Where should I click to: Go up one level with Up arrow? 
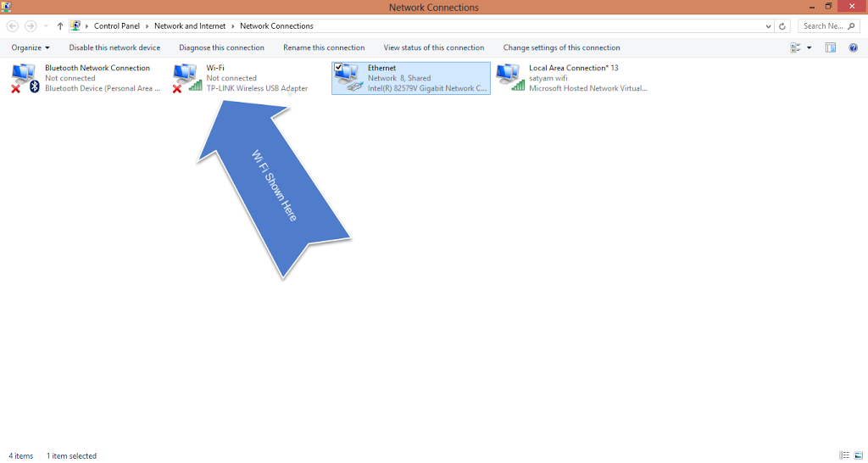pyautogui.click(x=60, y=26)
